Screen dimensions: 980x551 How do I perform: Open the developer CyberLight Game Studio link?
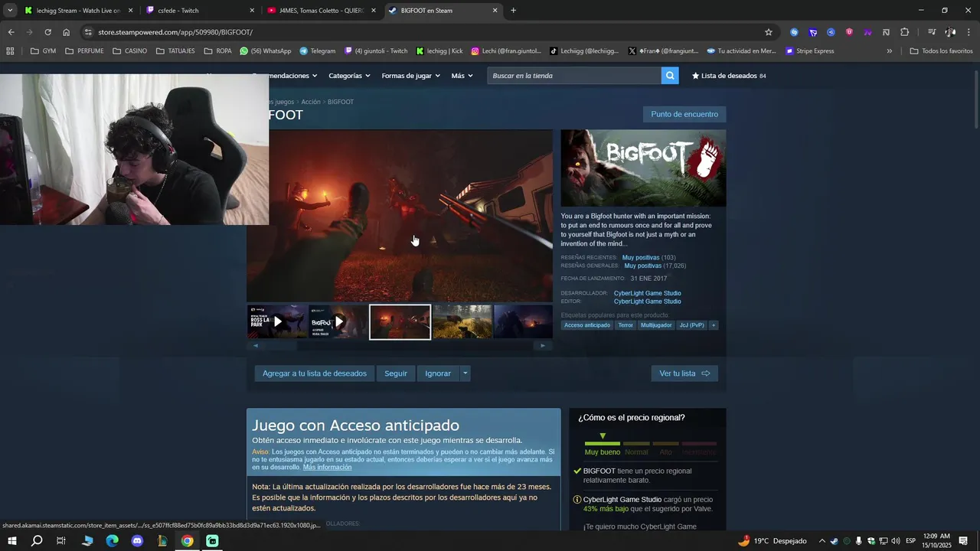[647, 293]
